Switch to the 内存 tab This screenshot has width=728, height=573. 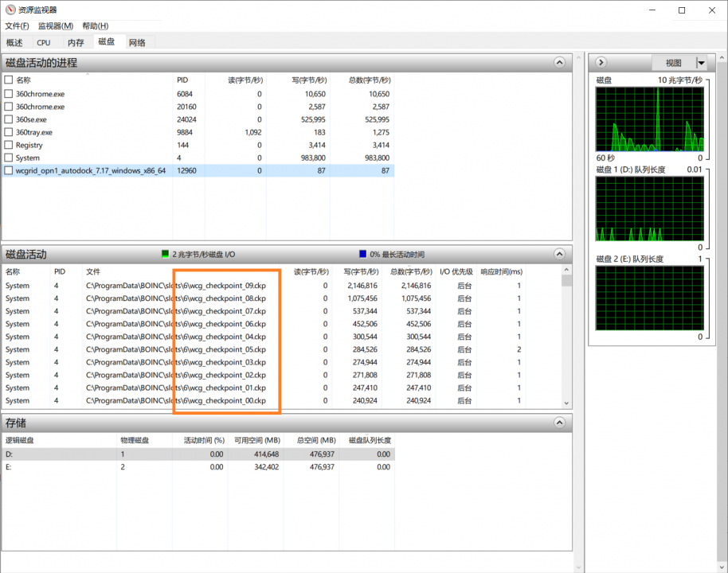(x=76, y=43)
